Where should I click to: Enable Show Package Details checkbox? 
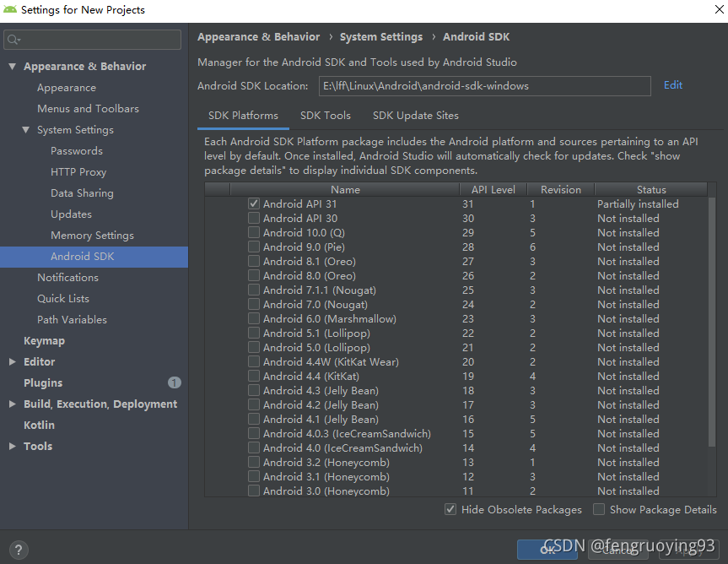tap(599, 510)
